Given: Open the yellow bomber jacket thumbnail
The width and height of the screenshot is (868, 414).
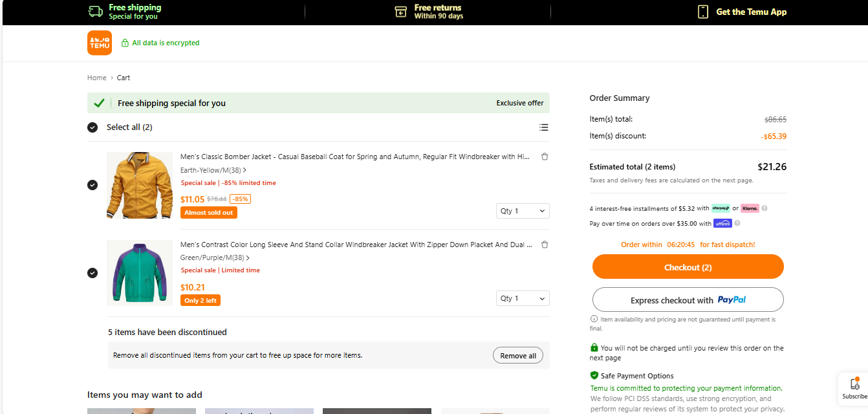Looking at the screenshot, I should pos(140,185).
